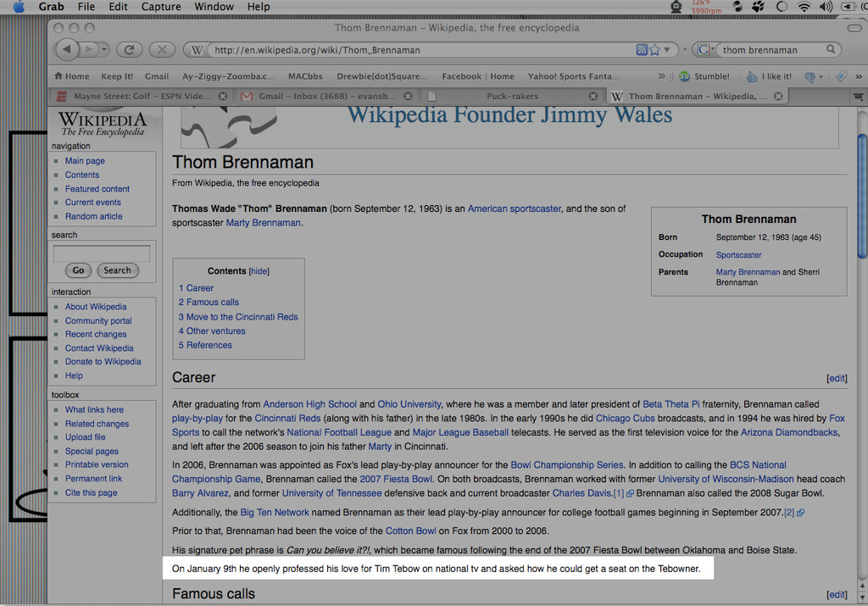
Task: Close the Gmail Inbox tab
Action: point(408,97)
